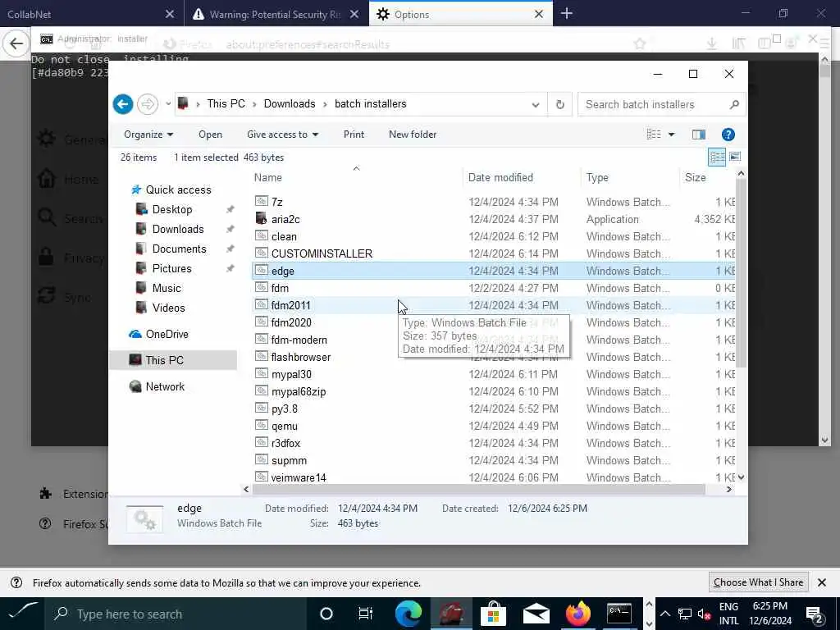Open Pictures folder in sidebar

tap(171, 268)
